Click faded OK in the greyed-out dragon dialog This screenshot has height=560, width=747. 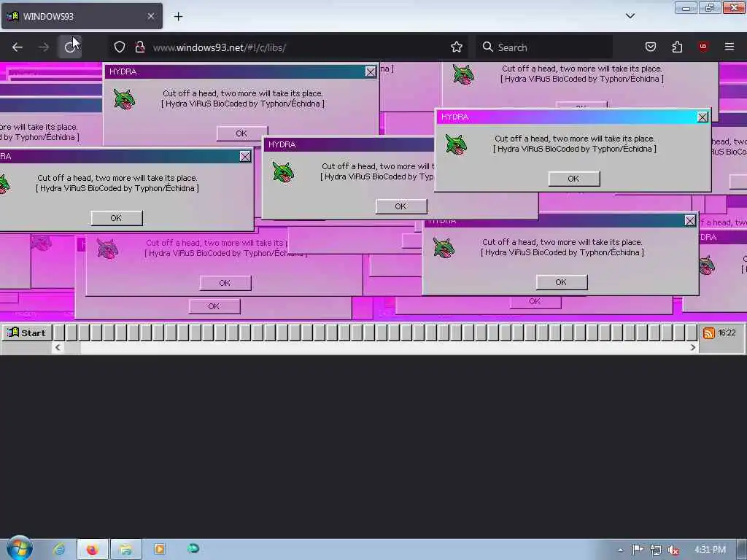click(x=225, y=283)
